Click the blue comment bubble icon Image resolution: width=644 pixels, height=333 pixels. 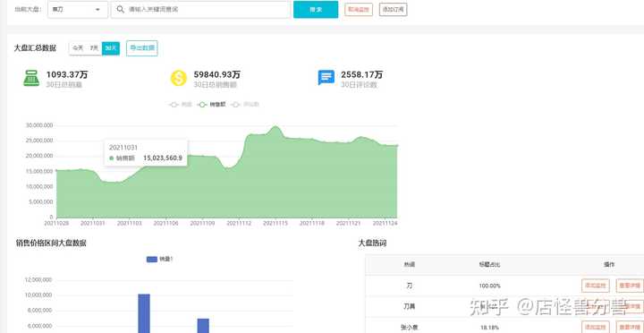click(x=326, y=78)
